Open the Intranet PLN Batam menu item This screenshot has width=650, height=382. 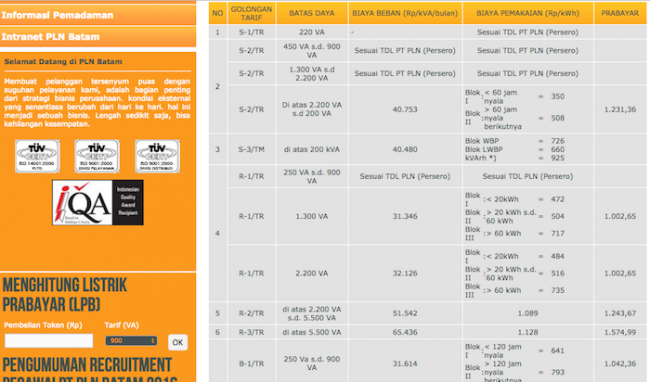[98, 36]
